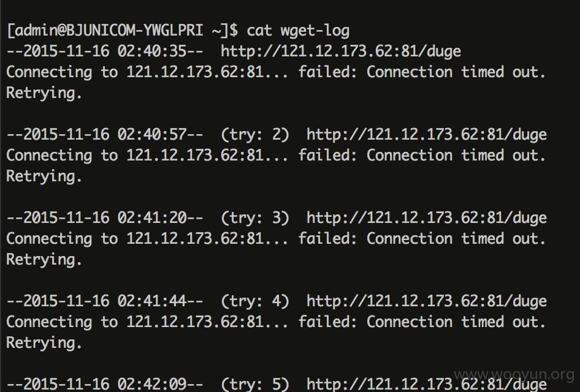Image resolution: width=580 pixels, height=392 pixels.
Task: Click the first 'Retrying.' message
Action: click(x=44, y=93)
